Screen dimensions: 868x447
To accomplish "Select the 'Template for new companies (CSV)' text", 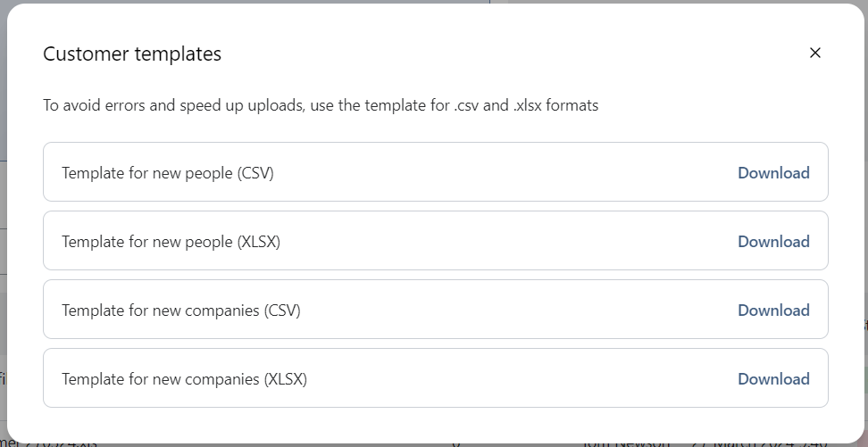I will 181,310.
